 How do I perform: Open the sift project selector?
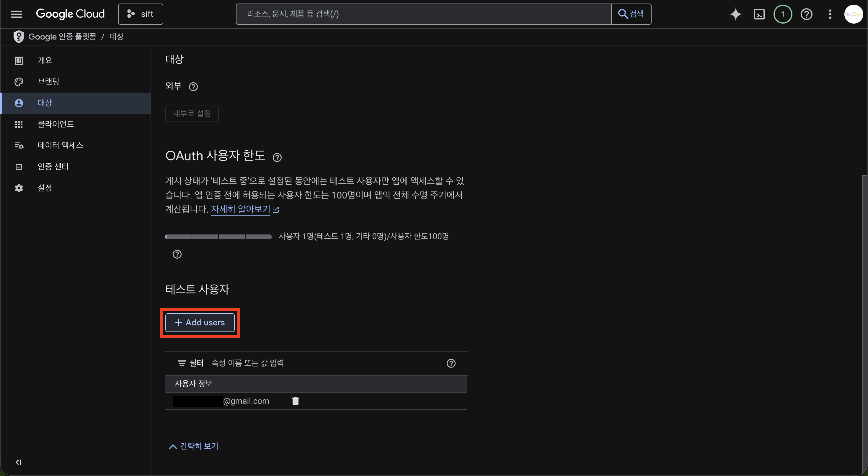tap(141, 14)
